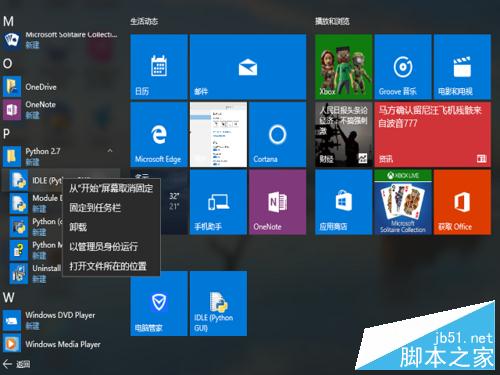Viewport: 500px width, 375px height.
Task: Select 固定到任务栏 in context menu
Action: pos(111,208)
